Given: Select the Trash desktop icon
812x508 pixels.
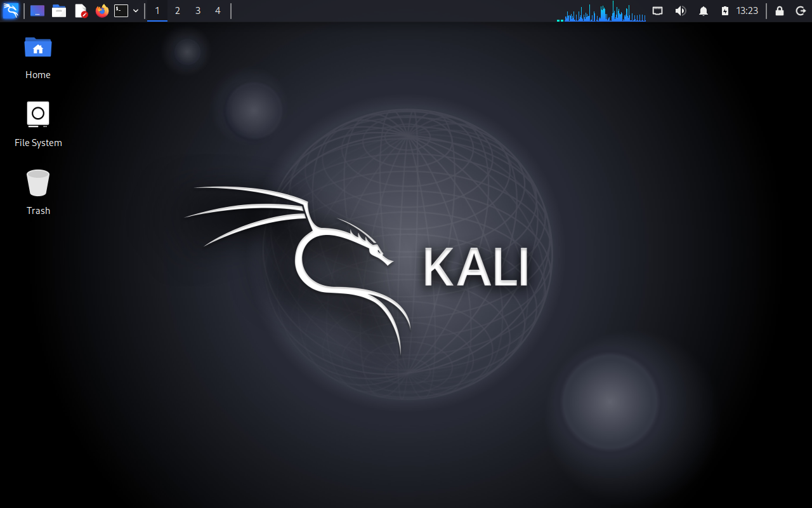Looking at the screenshot, I should click(x=38, y=193).
